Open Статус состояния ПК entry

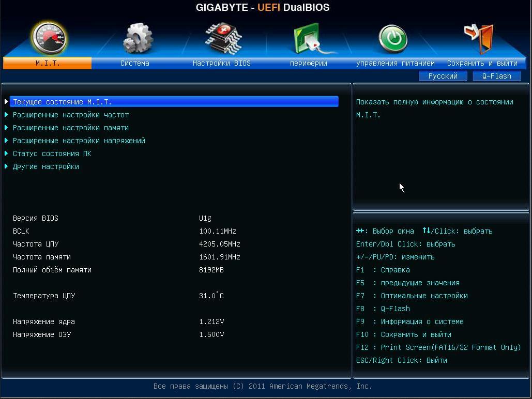52,154
